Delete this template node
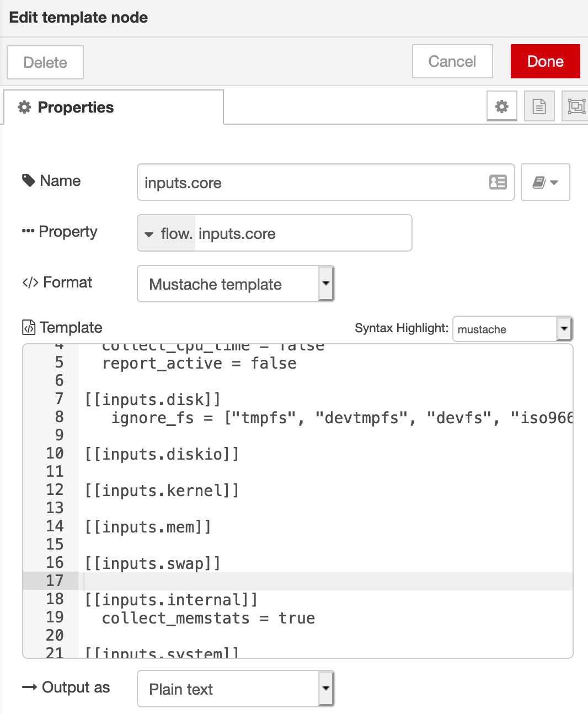This screenshot has height=714, width=588. (x=45, y=63)
